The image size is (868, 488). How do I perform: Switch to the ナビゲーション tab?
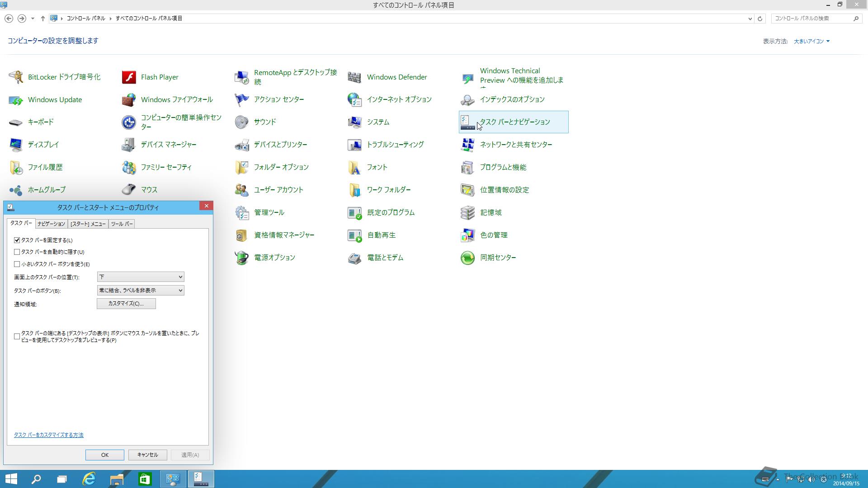pyautogui.click(x=51, y=224)
